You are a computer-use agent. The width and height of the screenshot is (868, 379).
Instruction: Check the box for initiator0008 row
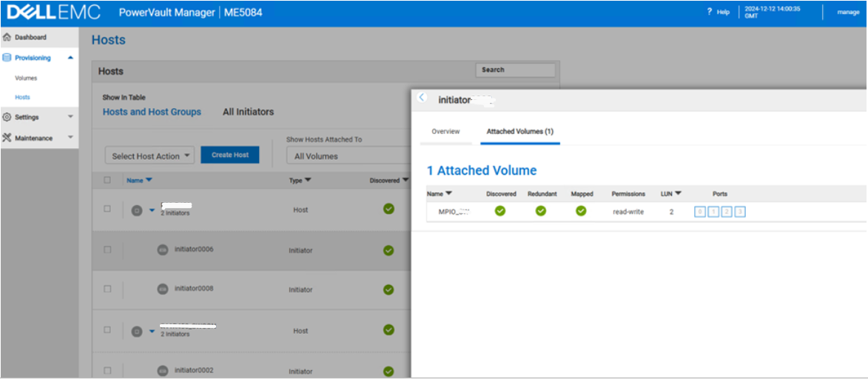[x=107, y=289]
